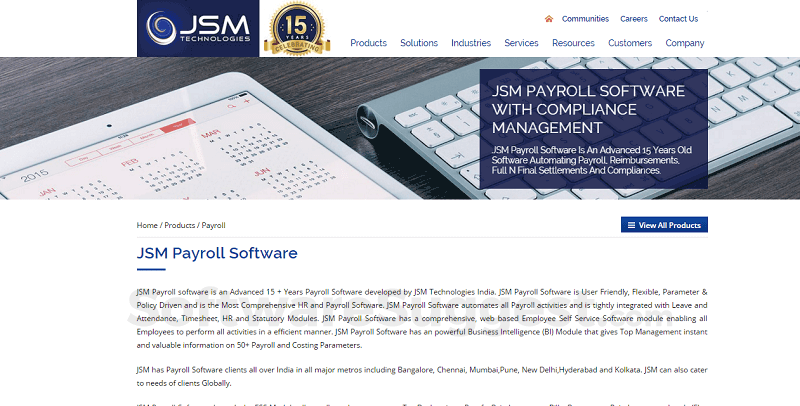This screenshot has height=406, width=800.
Task: Open the Industries menu
Action: point(471,43)
